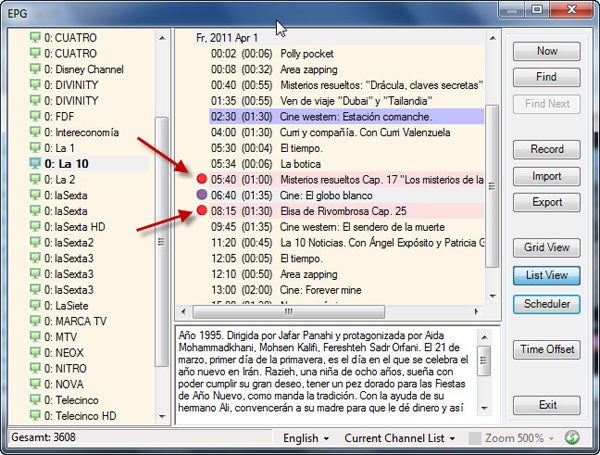Viewport: 600px width, 455px height.
Task: Click the monitor icon next to FDF
Action: (35, 116)
